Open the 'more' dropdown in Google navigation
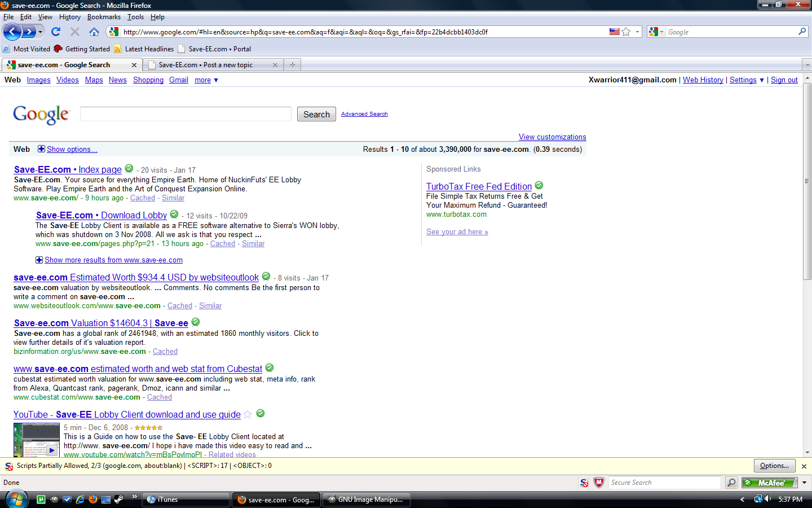Image resolution: width=812 pixels, height=508 pixels. coord(206,80)
